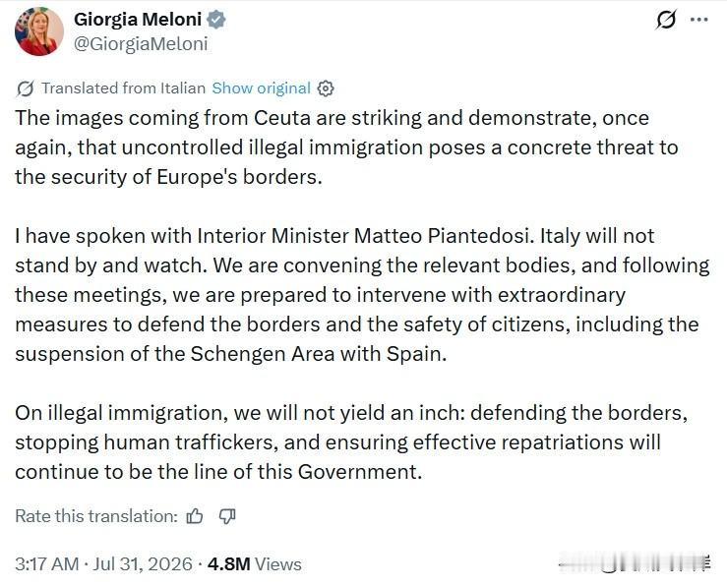Click the Giorgia Meloni display name
The width and height of the screenshot is (727, 588).
(x=138, y=20)
